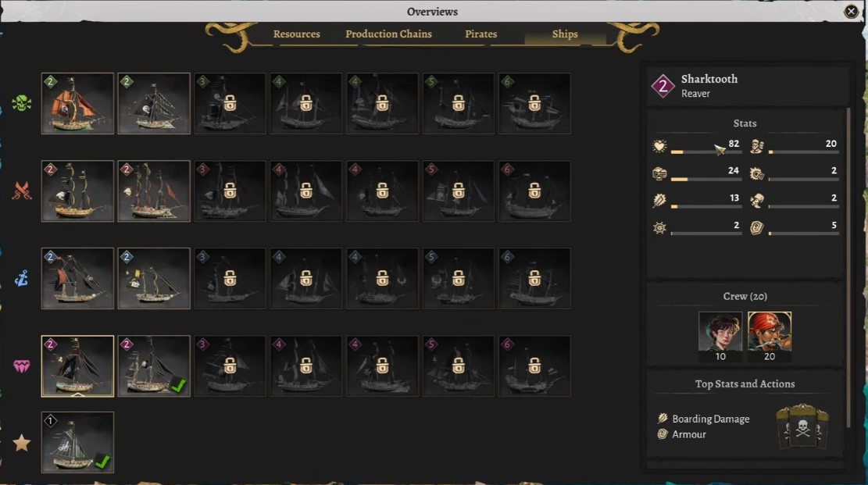
Task: Click locked tier-3 ship in green skull row
Action: pos(230,104)
